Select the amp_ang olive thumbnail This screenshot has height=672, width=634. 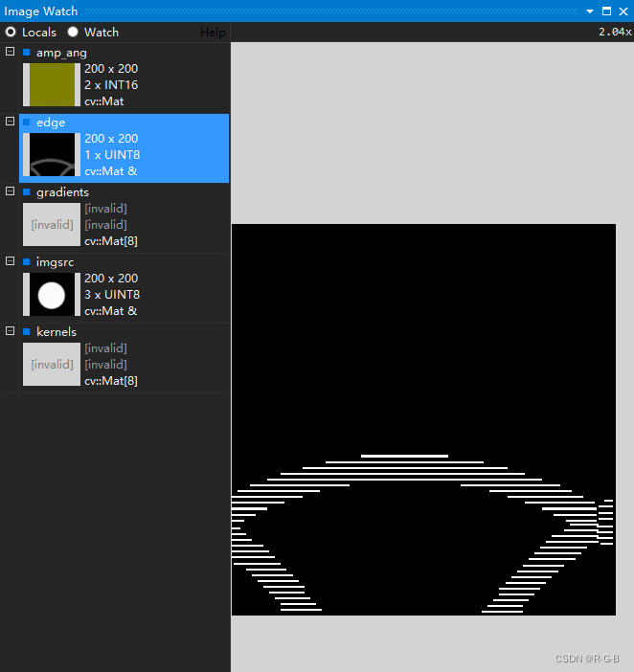(52, 84)
